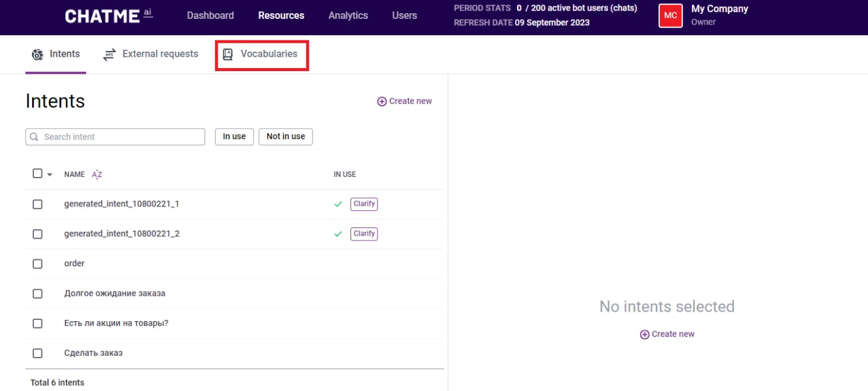Click the External requests API icon
This screenshot has height=391, width=868.
[110, 54]
